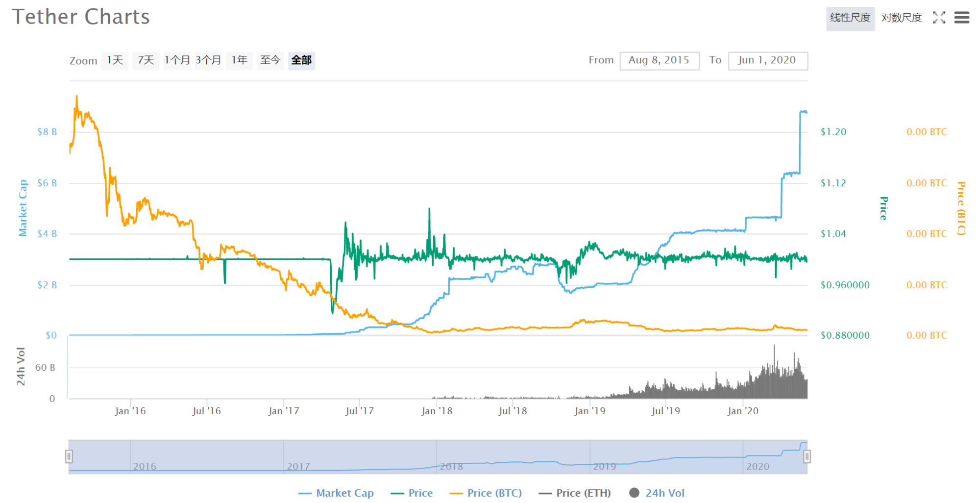
Task: Open the chart hamburger menu
Action: [962, 18]
